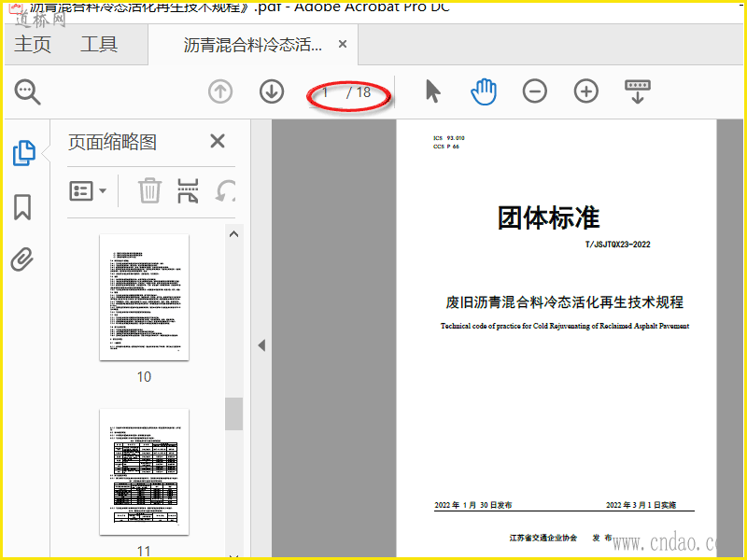
Task: Switch to the 工具 tab
Action: coord(99,44)
